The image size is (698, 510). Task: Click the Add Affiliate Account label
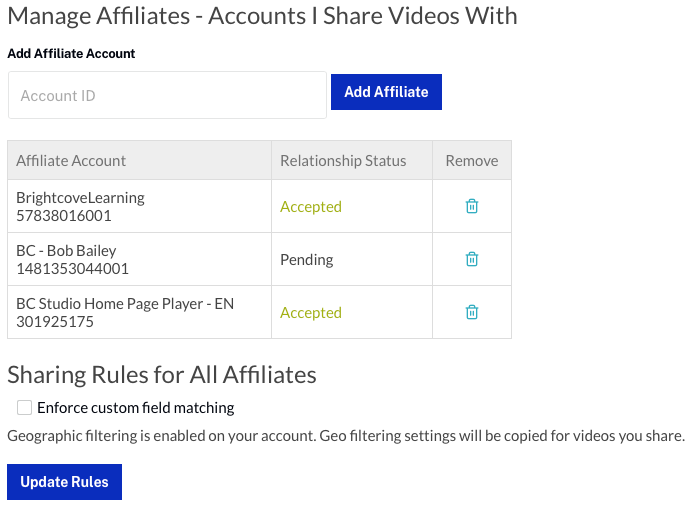click(x=71, y=54)
